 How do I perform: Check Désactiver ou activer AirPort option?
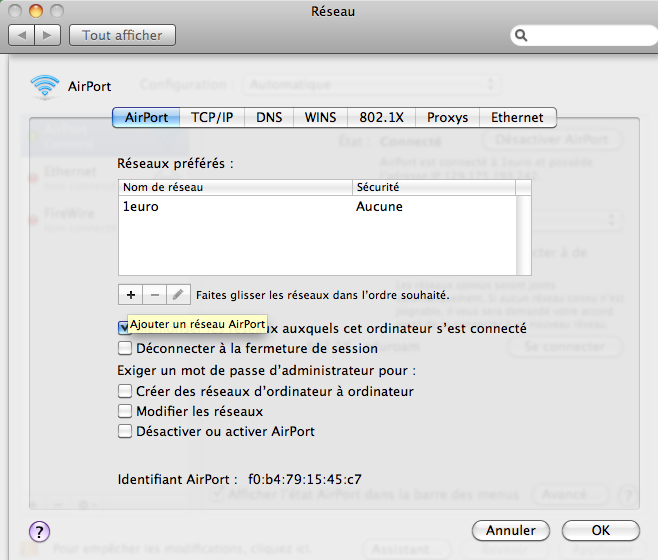(x=125, y=431)
